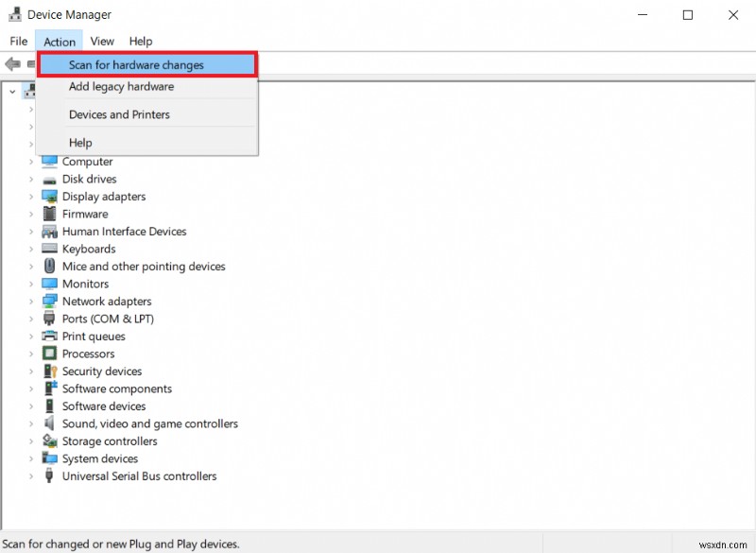
Task: Select Add legacy hardware menu entry
Action: (121, 87)
